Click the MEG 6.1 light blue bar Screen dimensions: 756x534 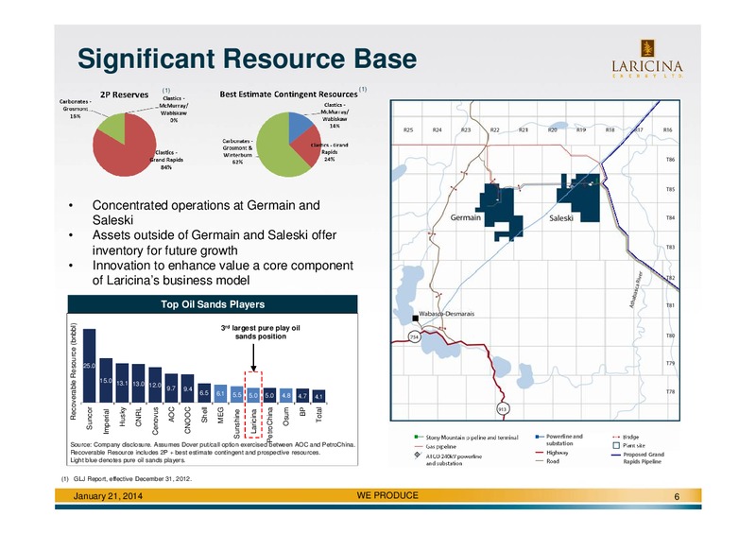pos(220,393)
